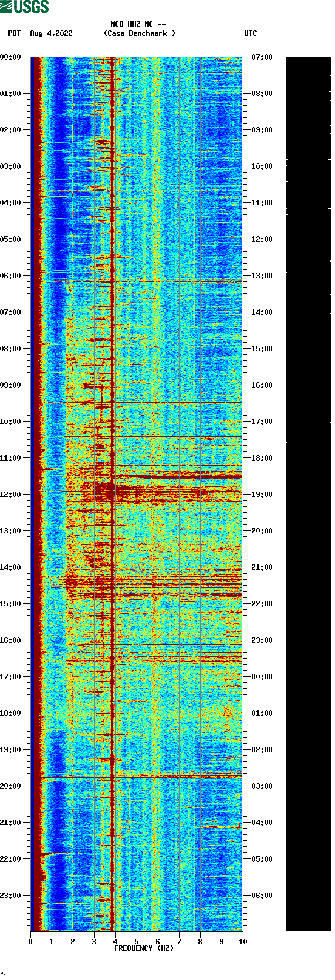Image resolution: width=335 pixels, height=980 pixels.
Task: Click the PDT time label '23:00'
Action: (x=10, y=896)
